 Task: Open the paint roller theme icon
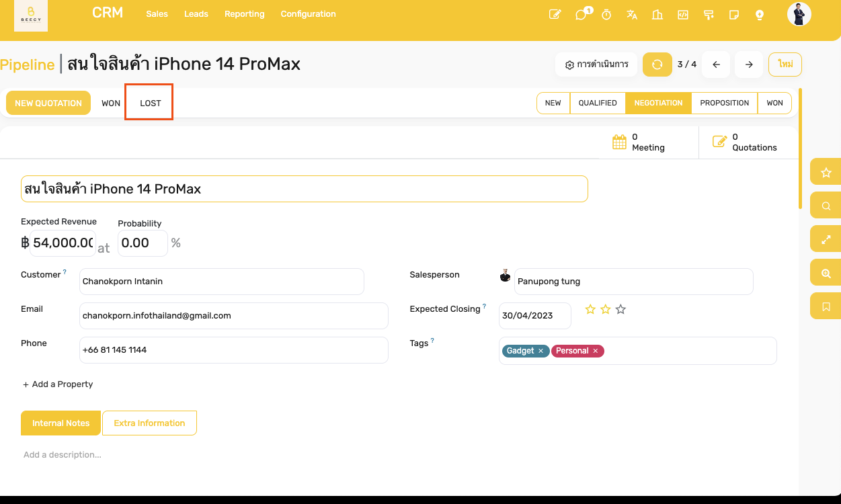[x=709, y=14]
